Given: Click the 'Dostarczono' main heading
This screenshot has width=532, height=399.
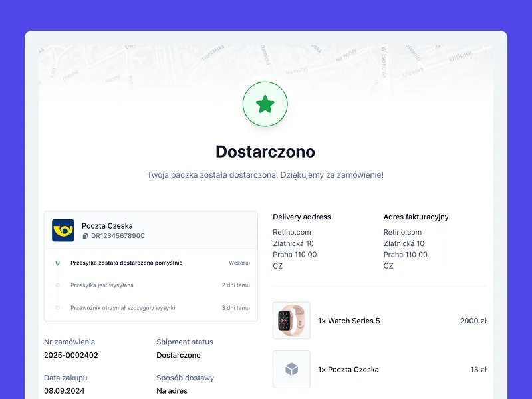Looking at the screenshot, I should (x=265, y=152).
